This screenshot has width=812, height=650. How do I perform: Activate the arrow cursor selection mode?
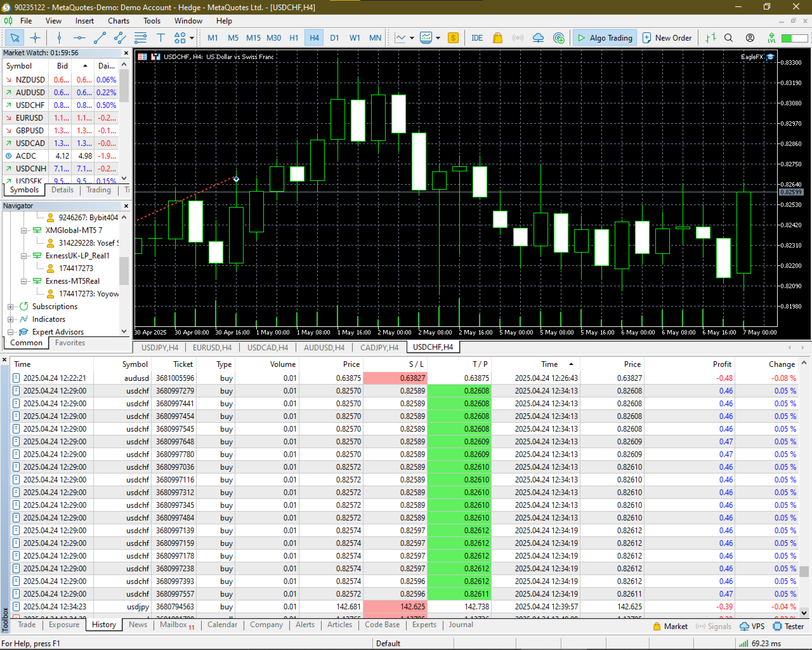coord(14,37)
